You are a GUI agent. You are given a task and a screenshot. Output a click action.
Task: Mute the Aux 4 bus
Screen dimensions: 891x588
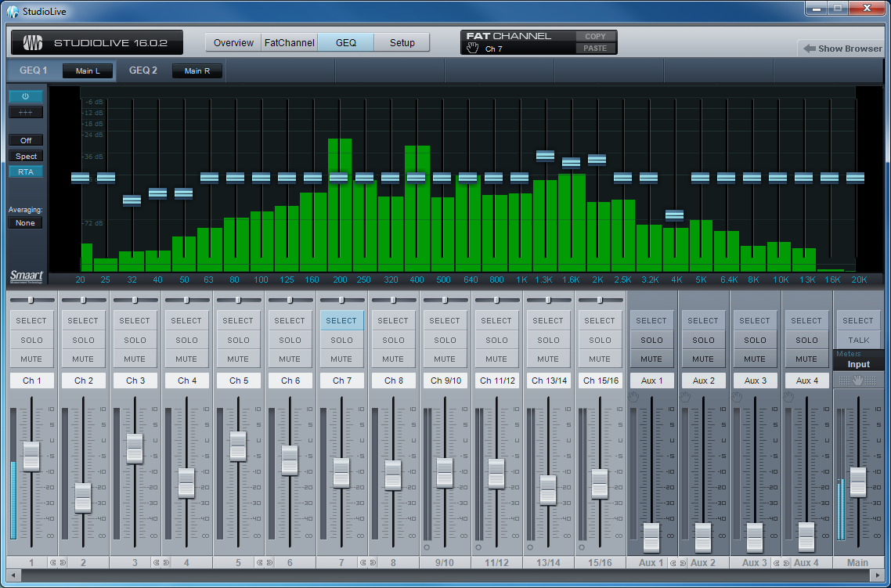pyautogui.click(x=806, y=359)
